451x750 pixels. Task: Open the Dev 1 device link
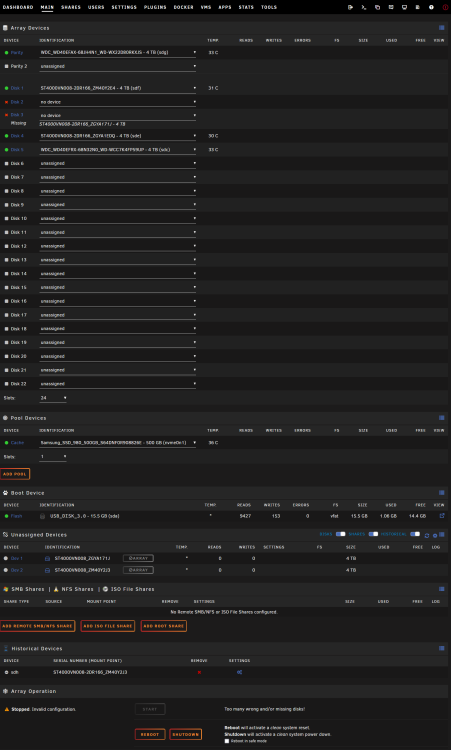point(16,558)
